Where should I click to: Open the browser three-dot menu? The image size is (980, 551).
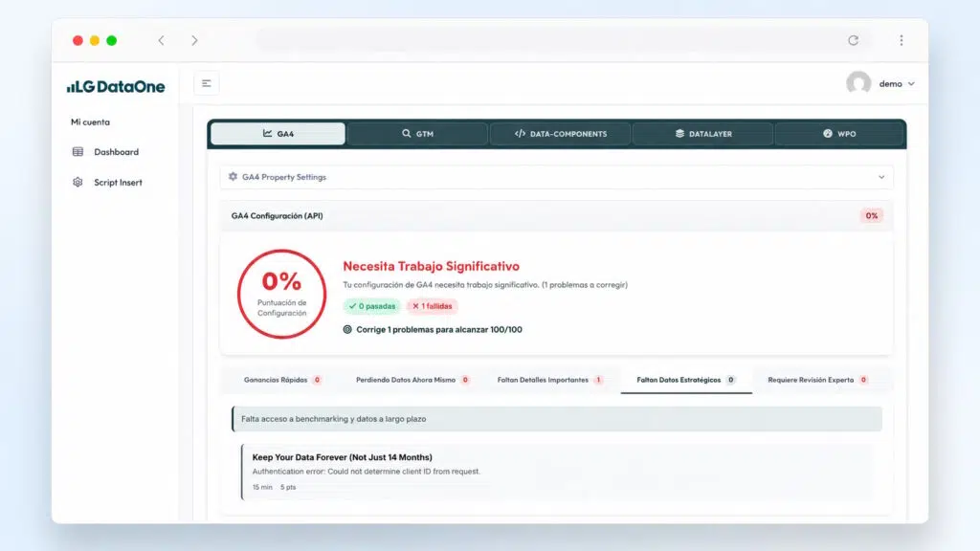coord(902,40)
